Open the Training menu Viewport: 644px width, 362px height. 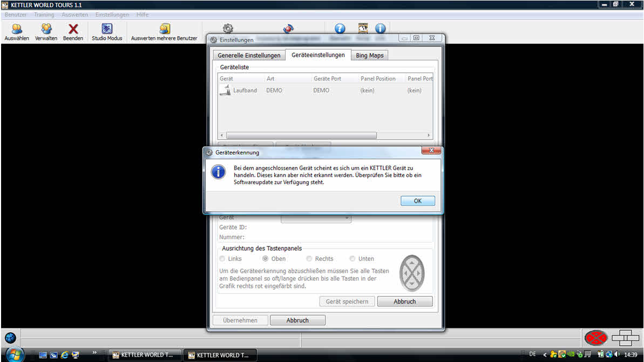pyautogui.click(x=44, y=15)
